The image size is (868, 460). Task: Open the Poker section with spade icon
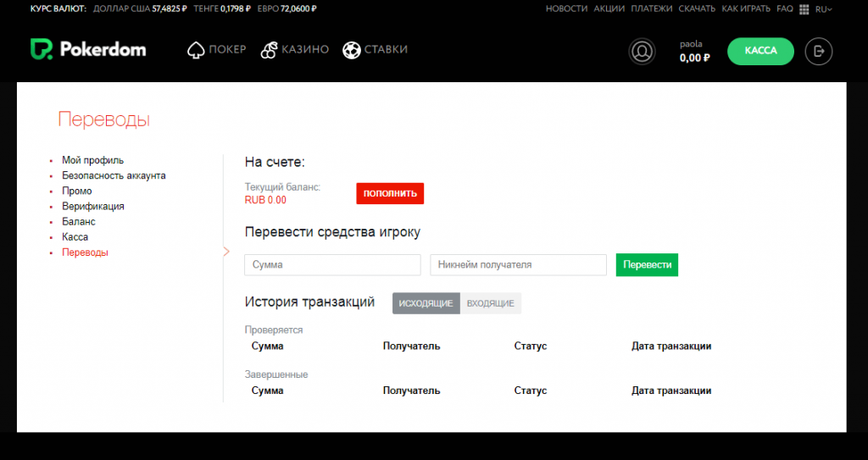[216, 50]
